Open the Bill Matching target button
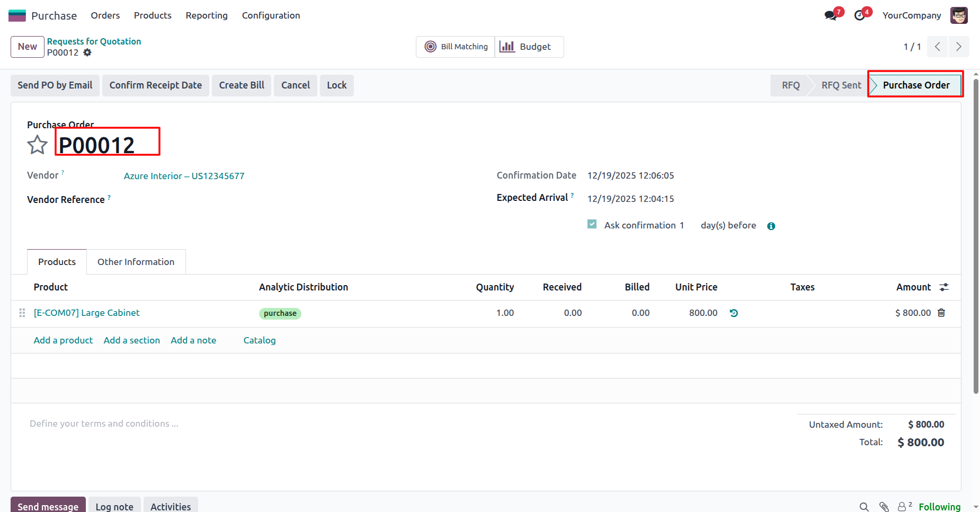The height and width of the screenshot is (512, 980). click(456, 47)
